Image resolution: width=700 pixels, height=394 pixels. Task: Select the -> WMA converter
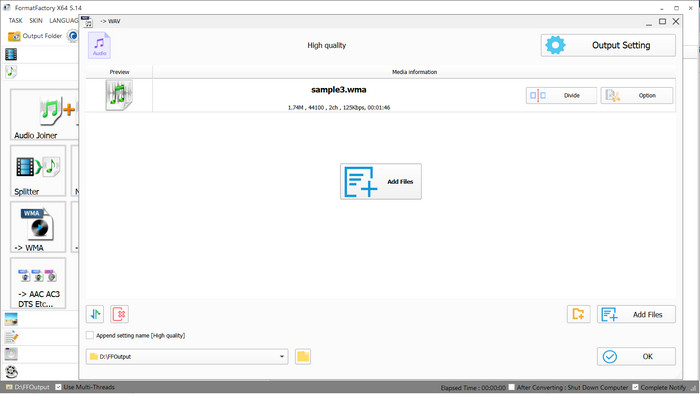[38, 227]
